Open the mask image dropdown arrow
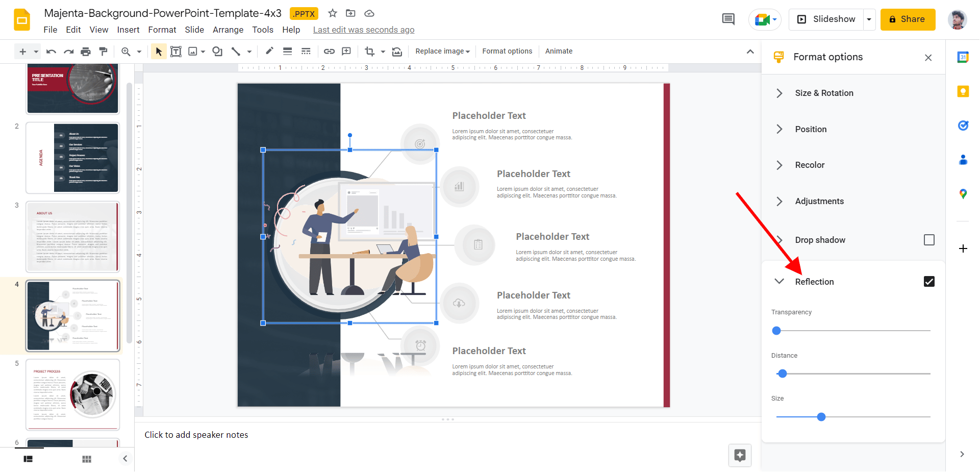Screen dimensions: 980x472 coord(383,52)
